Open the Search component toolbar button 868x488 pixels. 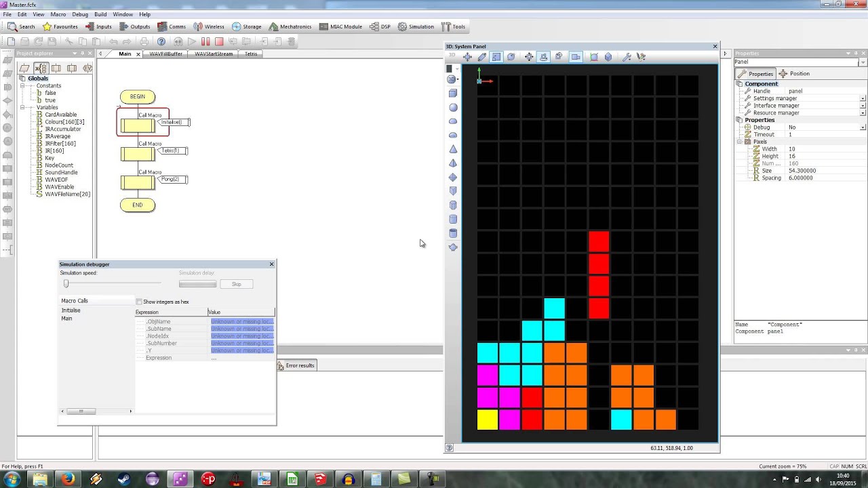(x=21, y=26)
